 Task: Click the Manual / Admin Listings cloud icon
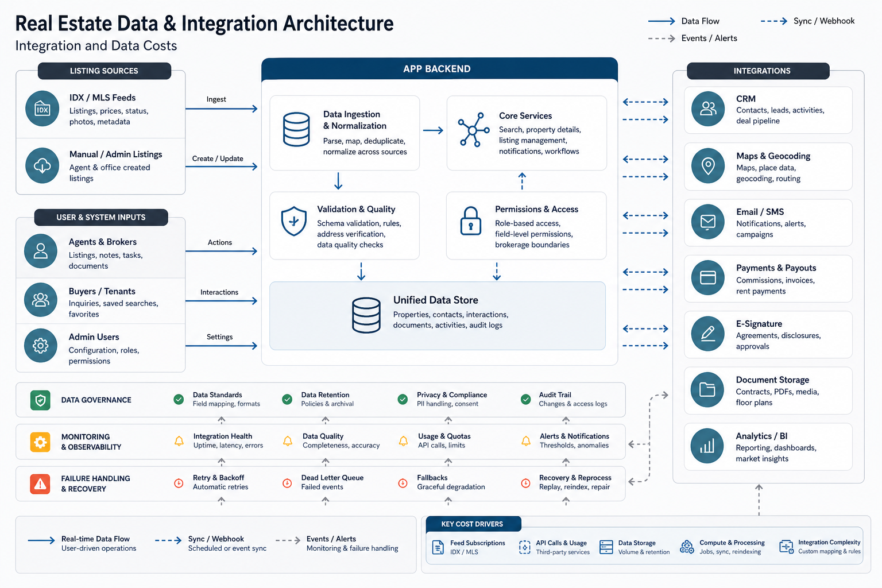coord(42,165)
